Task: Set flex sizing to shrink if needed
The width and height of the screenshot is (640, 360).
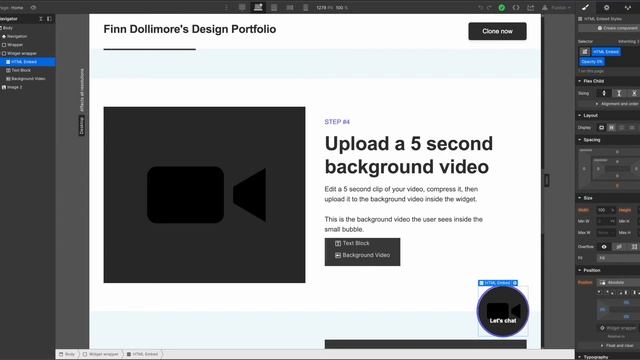Action: point(604,93)
